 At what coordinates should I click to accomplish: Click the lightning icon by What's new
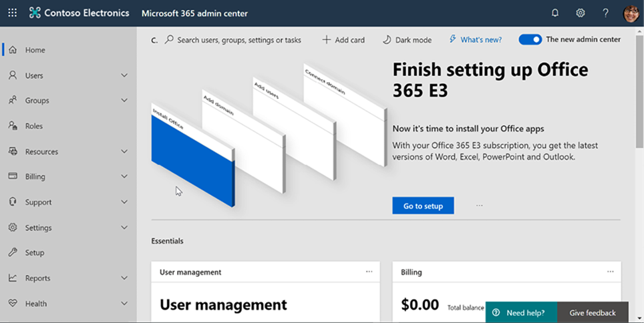(x=453, y=39)
